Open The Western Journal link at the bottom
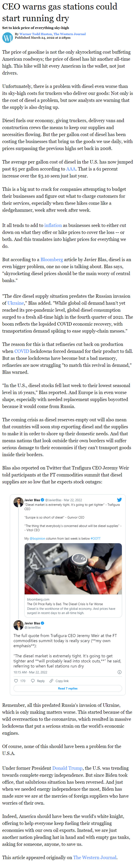Image resolution: width=137 pixels, height=868 pixels. [95, 858]
